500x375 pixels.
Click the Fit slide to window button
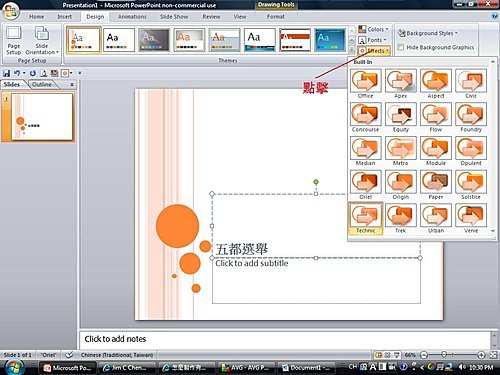(494, 355)
